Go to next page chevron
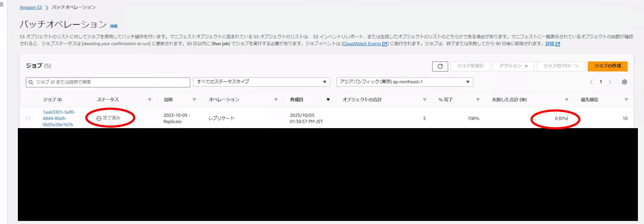The height and width of the screenshot is (224, 644). pos(610,82)
